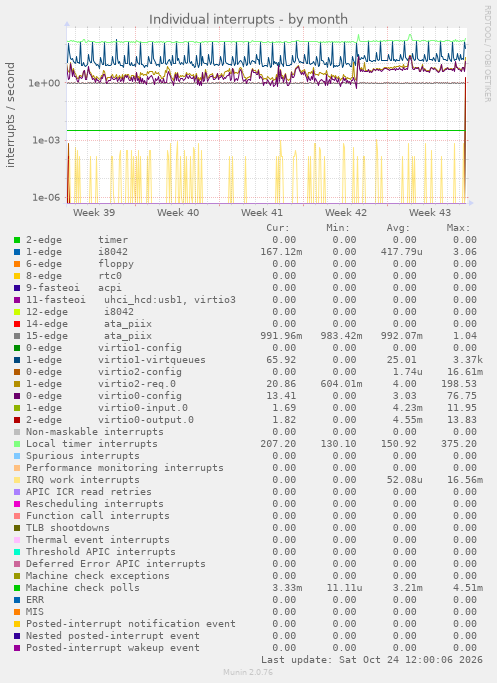
Task: Click the Week 40 axis label
Action: [178, 213]
